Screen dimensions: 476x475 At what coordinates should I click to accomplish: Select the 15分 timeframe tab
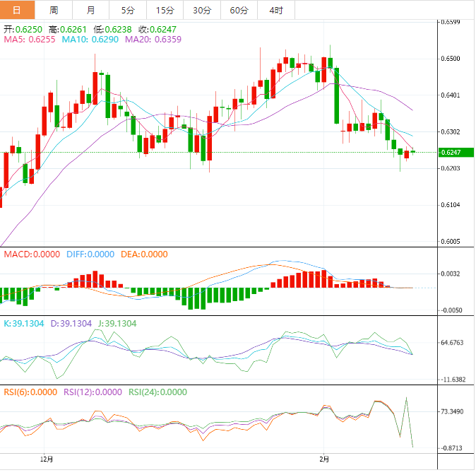[165, 11]
